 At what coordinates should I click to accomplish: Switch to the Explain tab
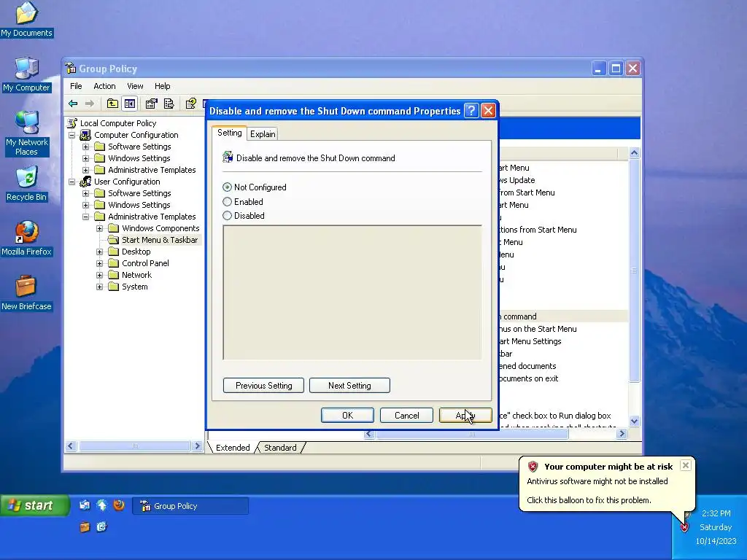tap(263, 134)
